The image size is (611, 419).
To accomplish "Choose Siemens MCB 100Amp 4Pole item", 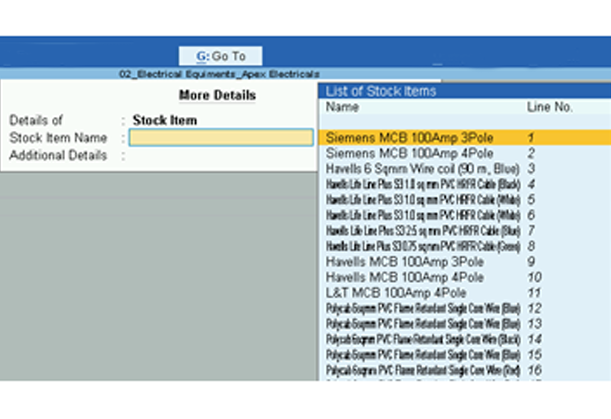I will (x=464, y=153).
